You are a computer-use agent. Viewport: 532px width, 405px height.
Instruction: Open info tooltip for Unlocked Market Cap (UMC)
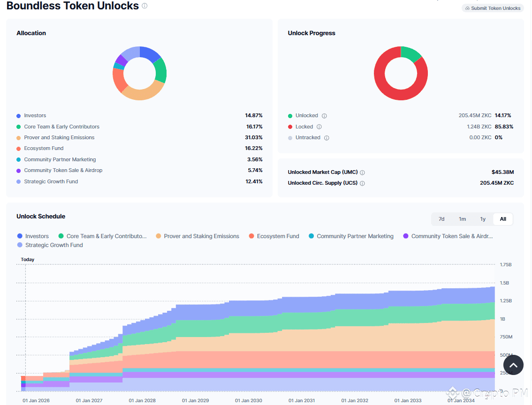pyautogui.click(x=362, y=172)
